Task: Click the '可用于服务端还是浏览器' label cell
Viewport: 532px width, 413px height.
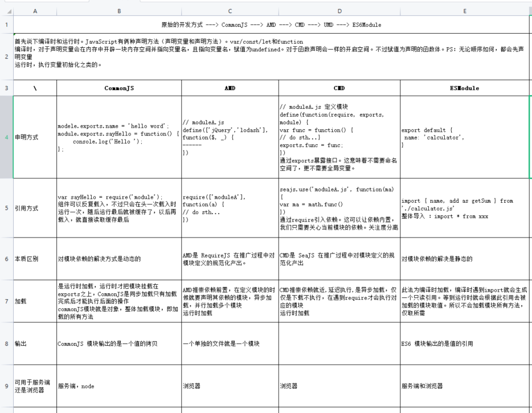Action: point(35,386)
